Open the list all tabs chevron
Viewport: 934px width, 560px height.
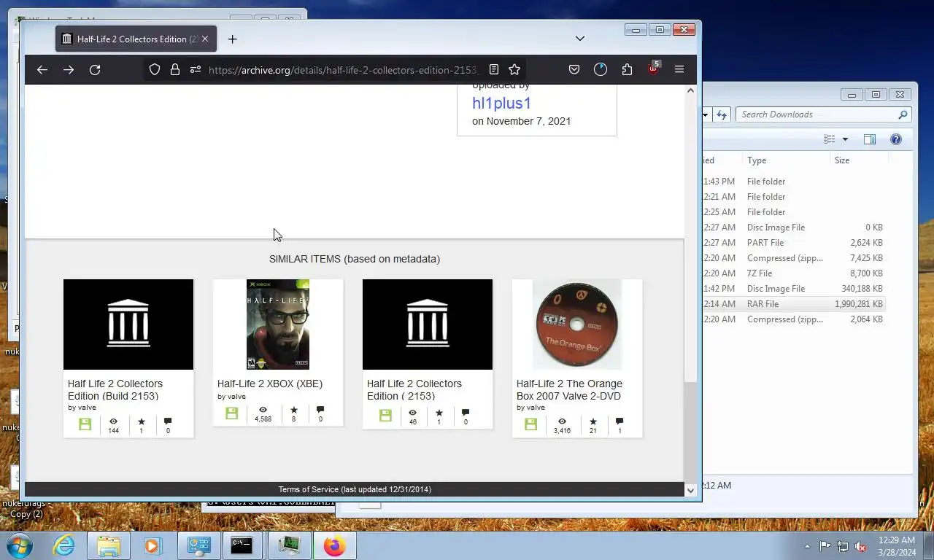[580, 39]
